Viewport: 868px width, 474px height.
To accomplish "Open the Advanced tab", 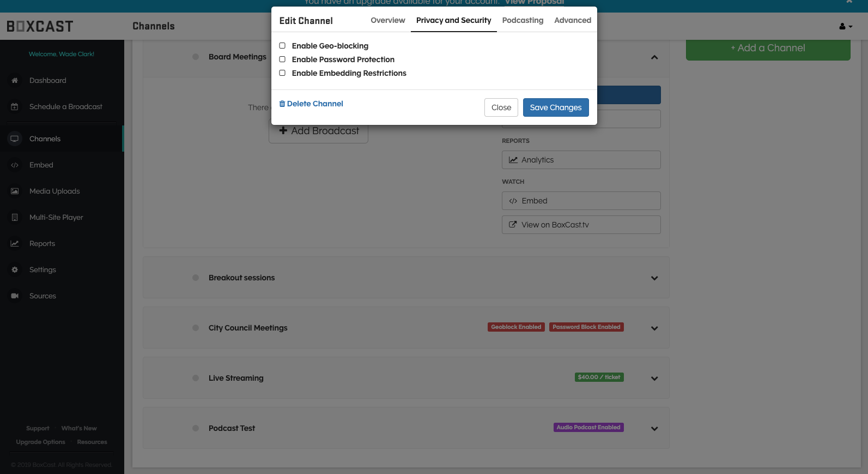I will [572, 20].
